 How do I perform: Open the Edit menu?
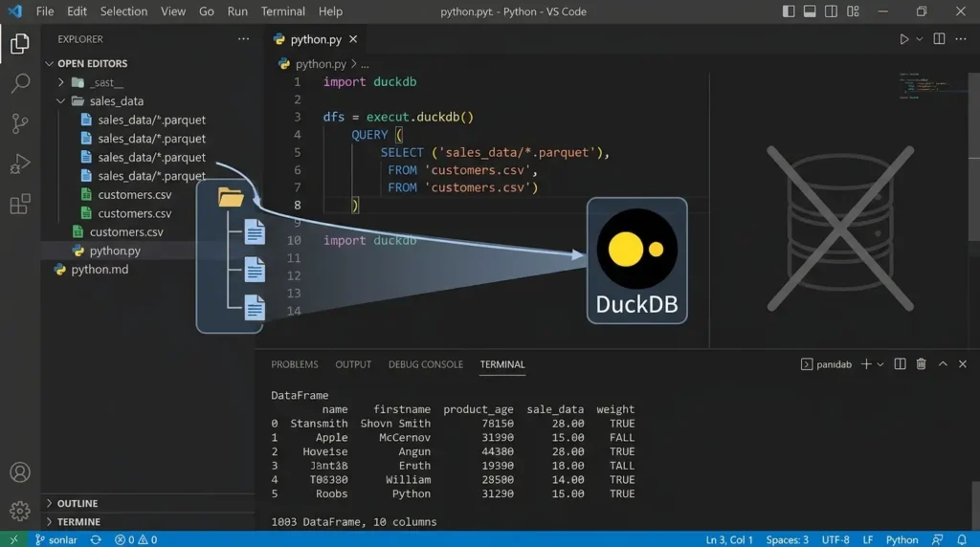pyautogui.click(x=77, y=11)
